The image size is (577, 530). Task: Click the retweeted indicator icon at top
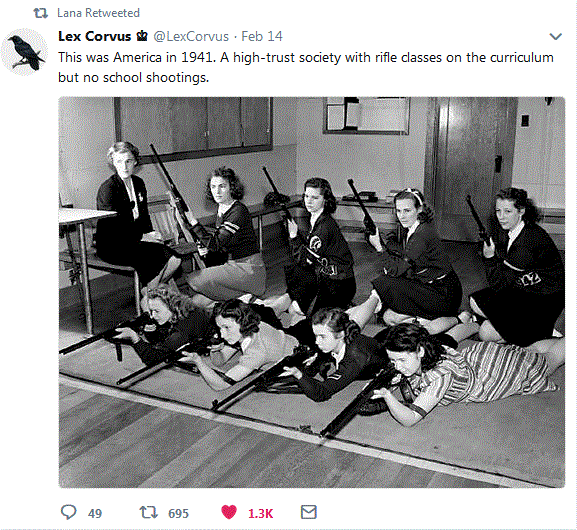click(x=41, y=13)
